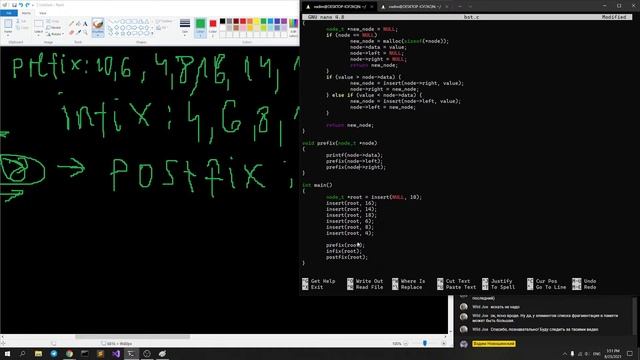Select the Pencil tool in Paint
The width and height of the screenshot is (640, 360).
pos(71,24)
